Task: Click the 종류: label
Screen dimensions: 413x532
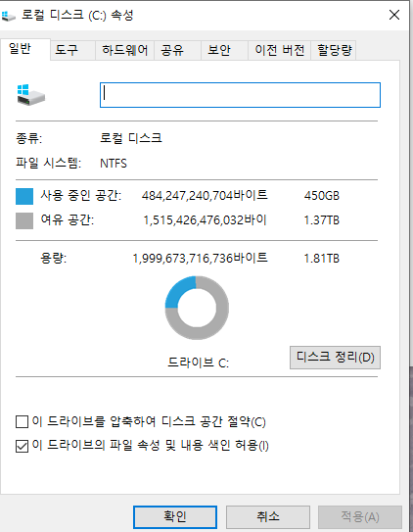Action: click(x=28, y=138)
